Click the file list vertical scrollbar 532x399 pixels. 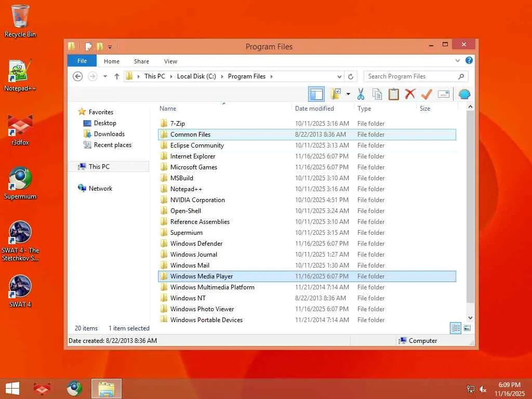click(470, 207)
